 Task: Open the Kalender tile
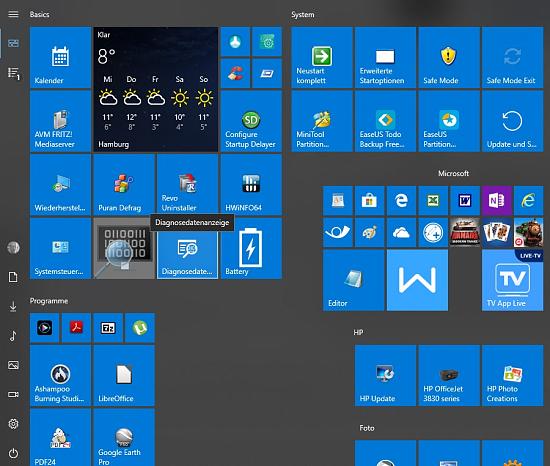click(60, 57)
